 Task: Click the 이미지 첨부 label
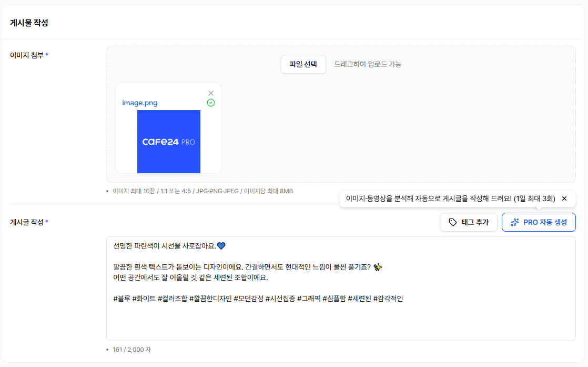click(x=27, y=55)
